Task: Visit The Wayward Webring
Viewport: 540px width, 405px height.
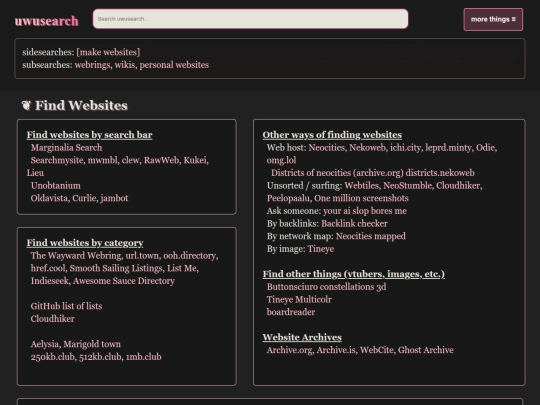Action: 76,256
